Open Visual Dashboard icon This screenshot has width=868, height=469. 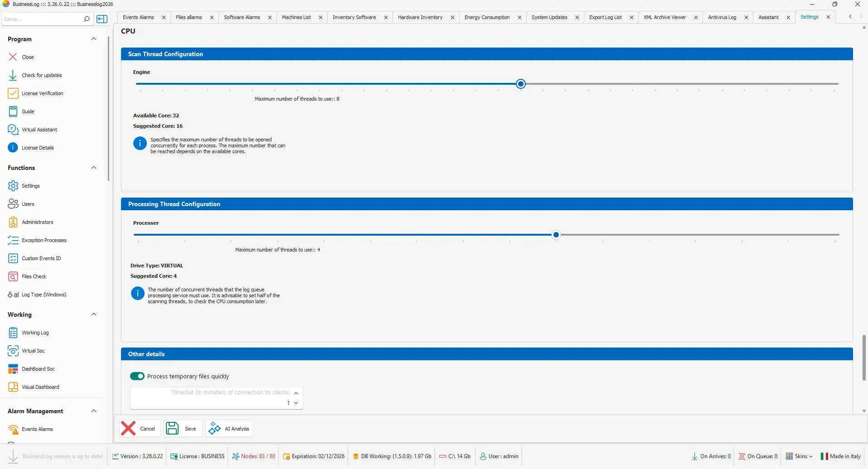tap(13, 387)
